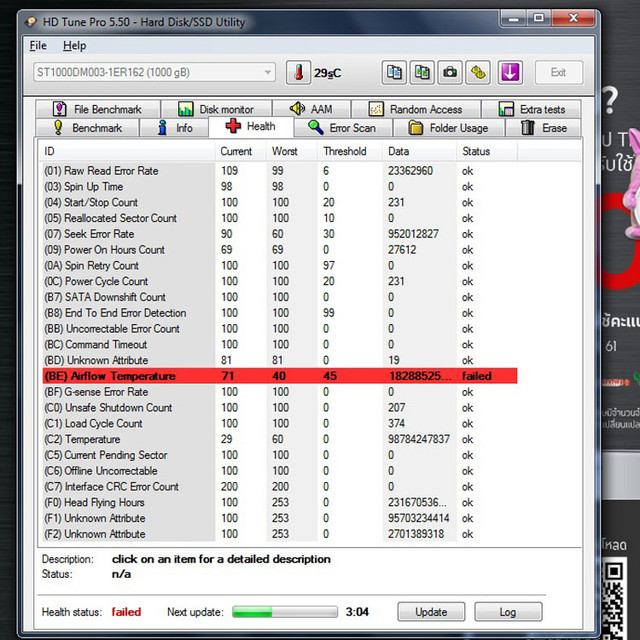The image size is (640, 640).
Task: Select the Reallocated Sector Count row
Action: click(x=280, y=218)
